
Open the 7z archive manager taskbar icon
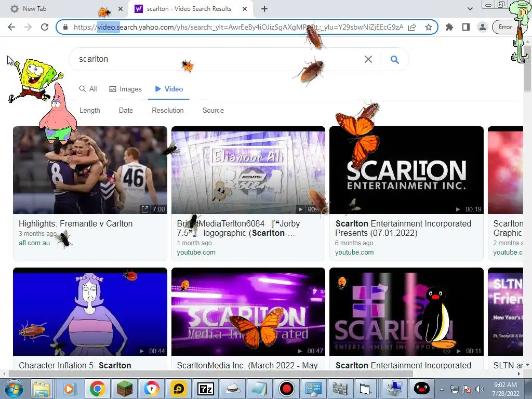point(206,389)
